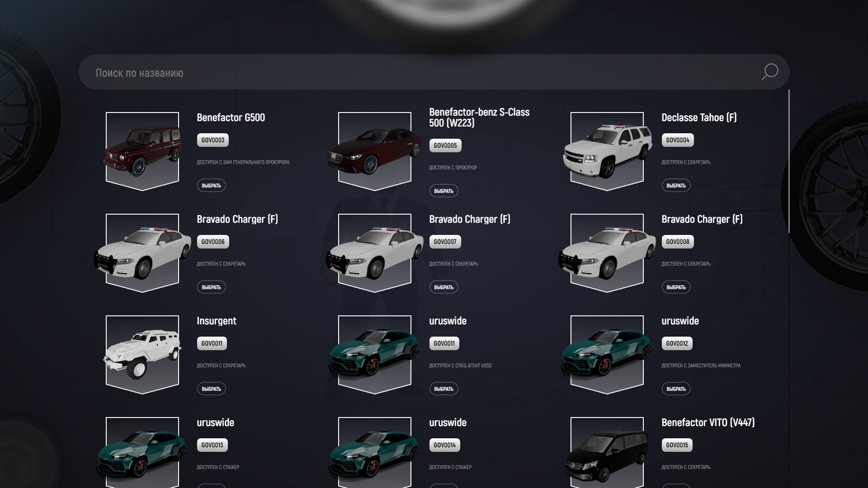Select the Bravado Charger GOV0008 with ВЫБРАТЬ
Viewport: 868px width, 488px height.
[676, 287]
